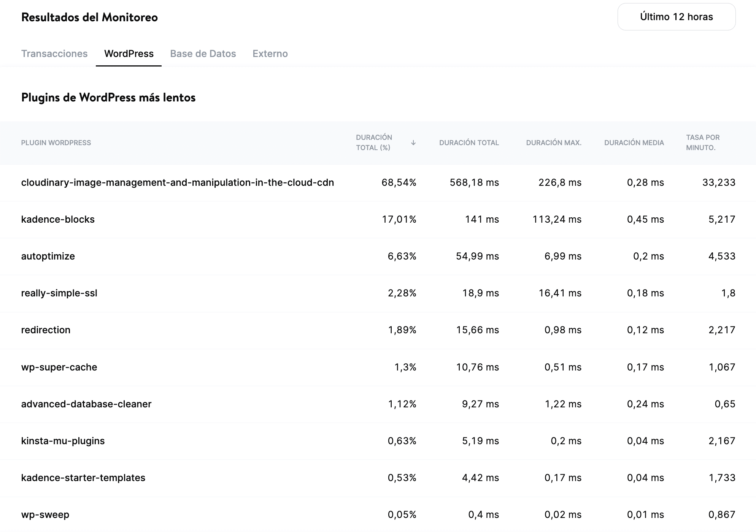Open advanced-database-cleaner plugin row
Image resolution: width=756 pixels, height=532 pixels.
[86, 404]
